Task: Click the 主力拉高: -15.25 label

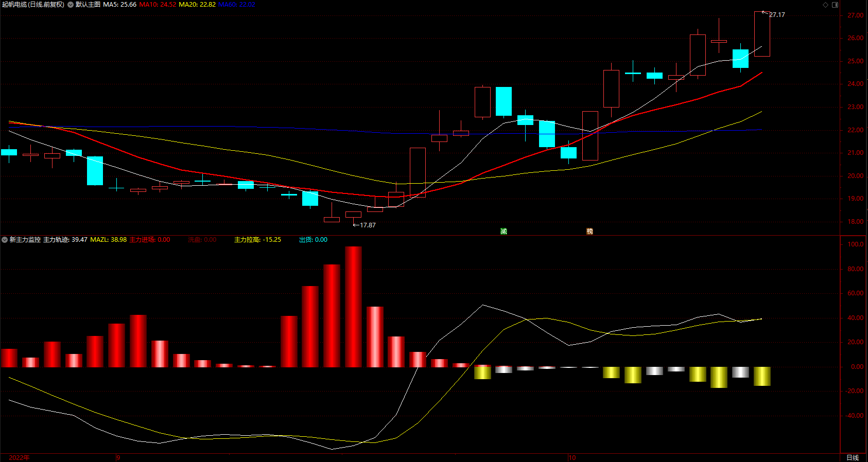Action: [258, 240]
